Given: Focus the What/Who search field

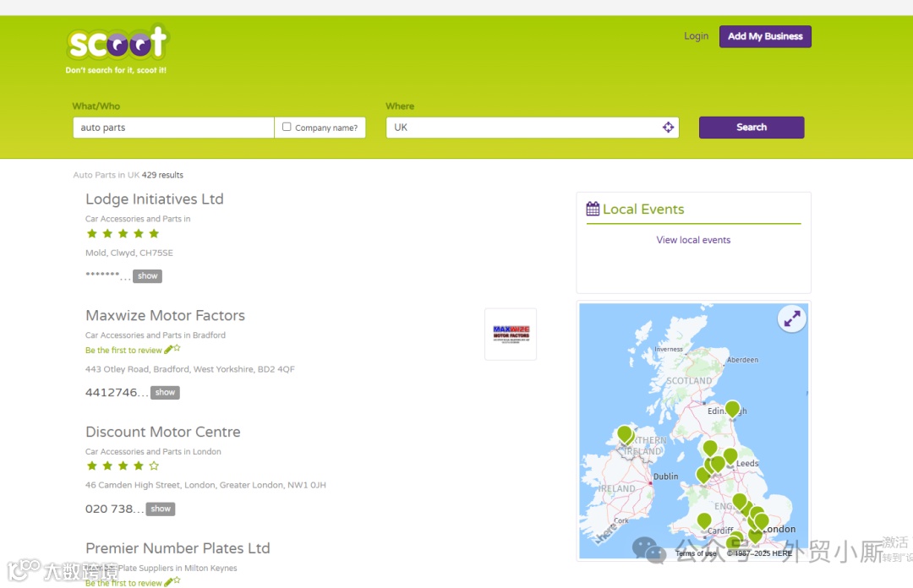Looking at the screenshot, I should 173,128.
